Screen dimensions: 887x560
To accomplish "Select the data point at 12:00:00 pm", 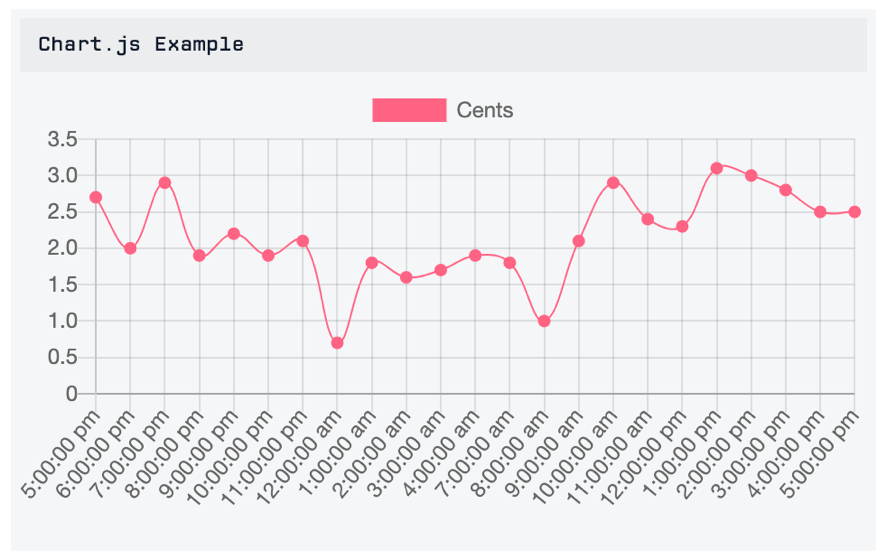I will 682,227.
